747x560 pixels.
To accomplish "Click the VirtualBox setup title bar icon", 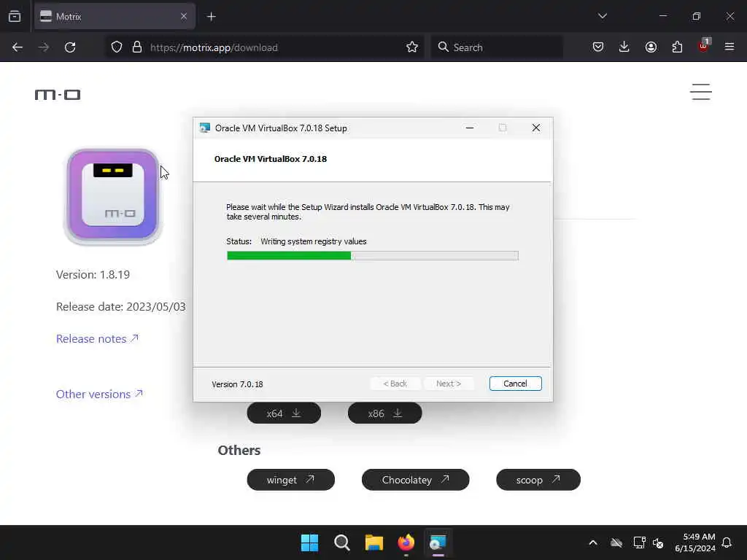I will (x=205, y=128).
